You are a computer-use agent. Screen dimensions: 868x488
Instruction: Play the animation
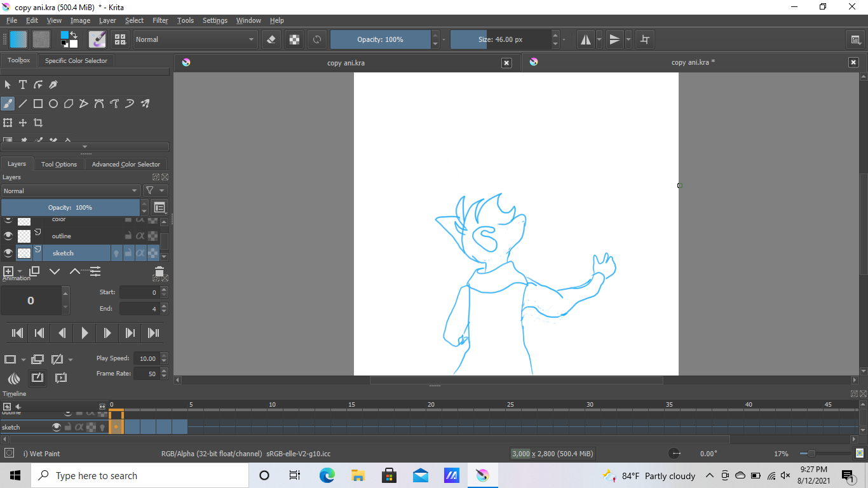85,333
